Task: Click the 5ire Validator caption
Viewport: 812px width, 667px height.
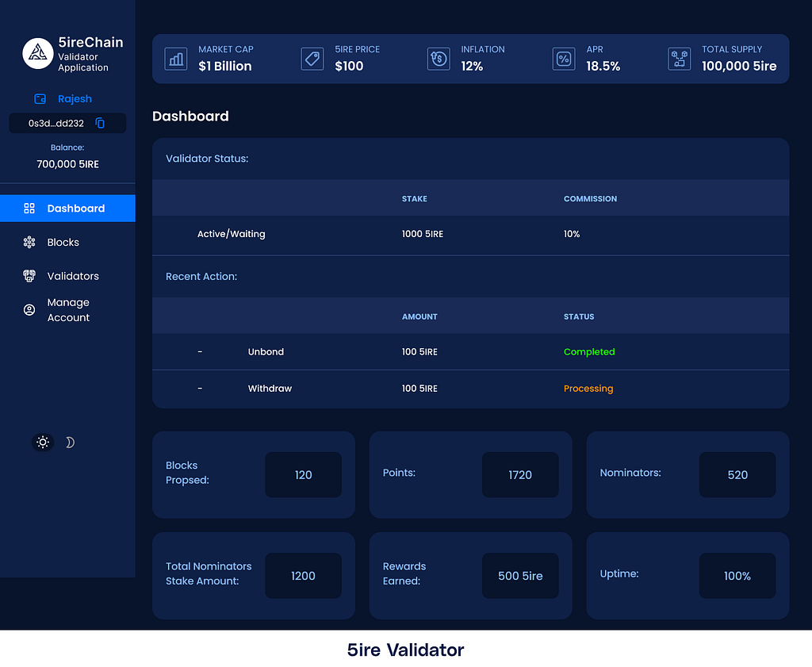Action: coord(405,650)
